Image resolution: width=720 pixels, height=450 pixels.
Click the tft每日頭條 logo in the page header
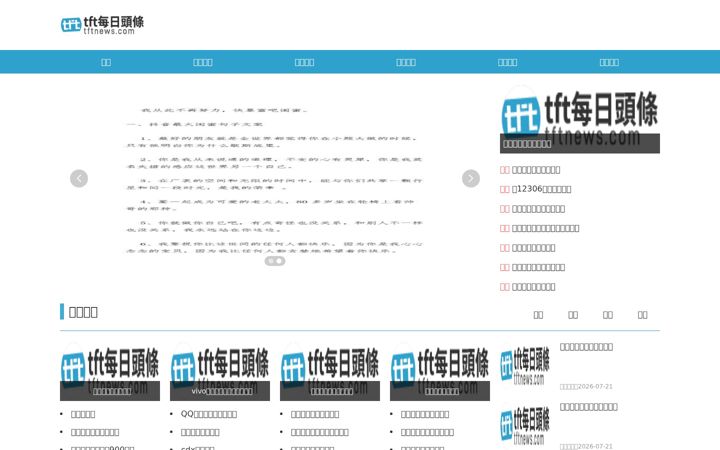coord(102,25)
